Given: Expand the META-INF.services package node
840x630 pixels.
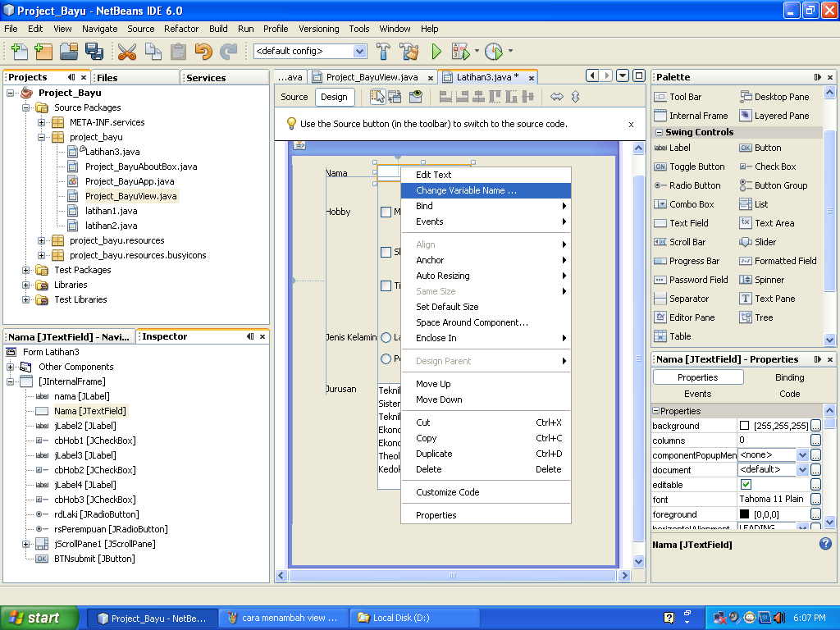Looking at the screenshot, I should (x=41, y=122).
